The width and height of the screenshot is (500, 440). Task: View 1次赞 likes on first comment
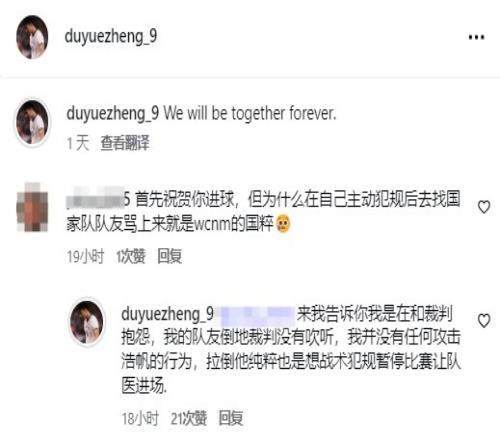(131, 256)
